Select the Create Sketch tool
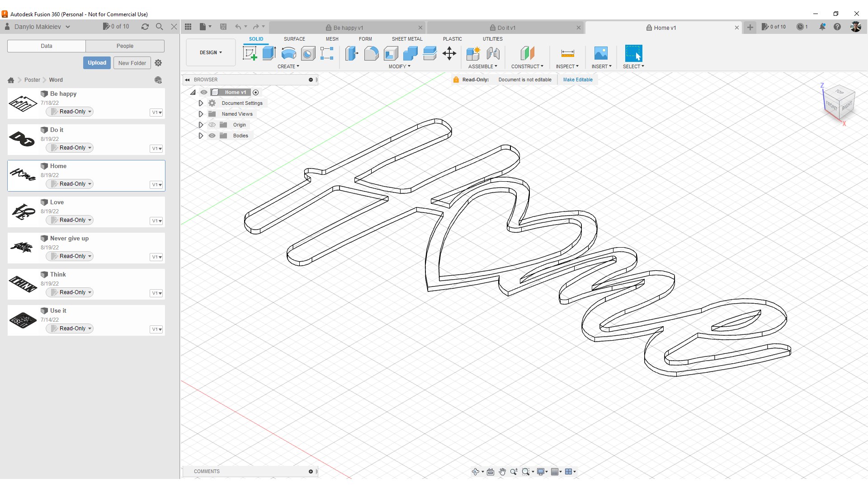Viewport: 868px width, 488px height. pos(250,53)
